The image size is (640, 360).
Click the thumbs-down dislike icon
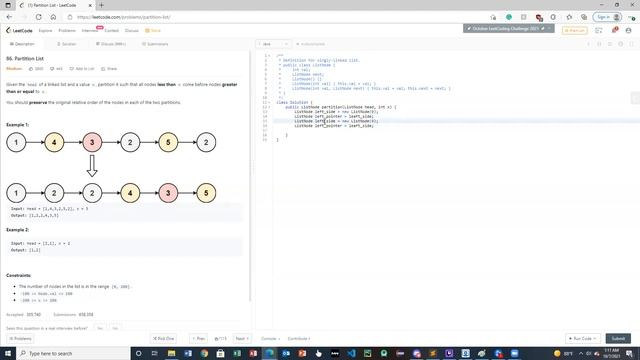point(52,69)
